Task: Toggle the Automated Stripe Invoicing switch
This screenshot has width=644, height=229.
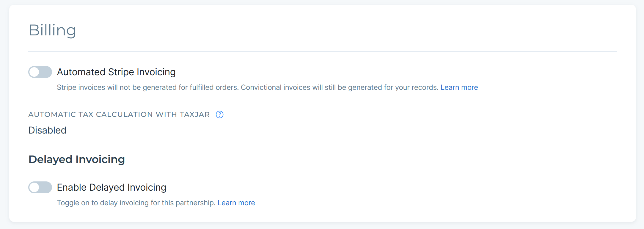Action: pyautogui.click(x=40, y=72)
